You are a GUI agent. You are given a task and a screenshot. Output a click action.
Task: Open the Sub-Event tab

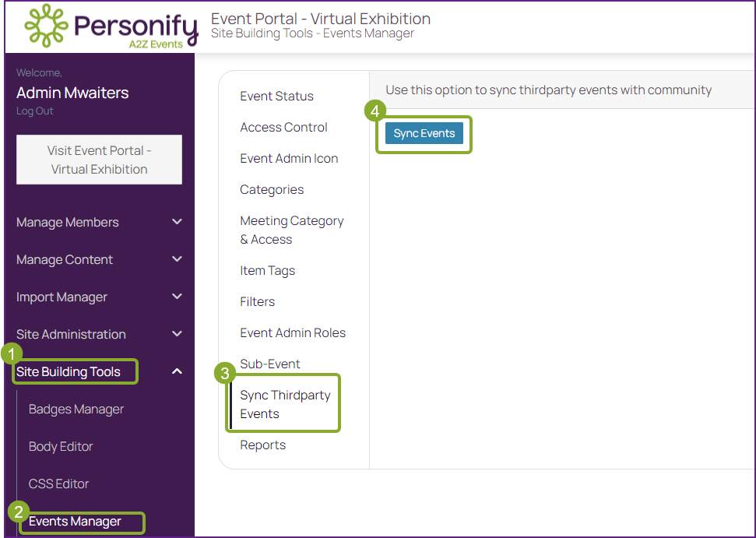point(270,364)
